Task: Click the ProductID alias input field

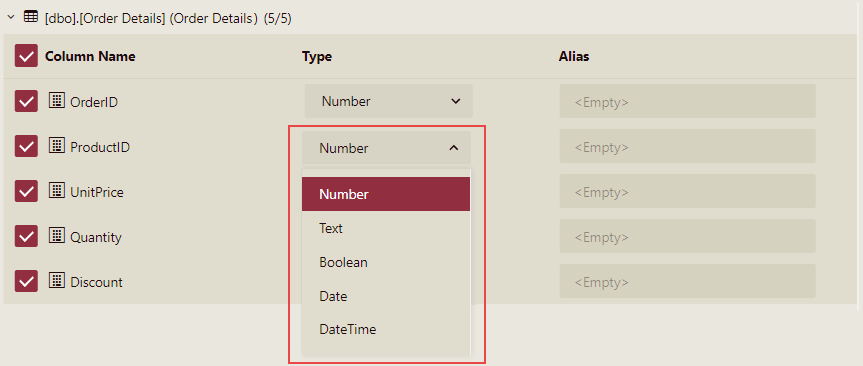Action: click(687, 146)
